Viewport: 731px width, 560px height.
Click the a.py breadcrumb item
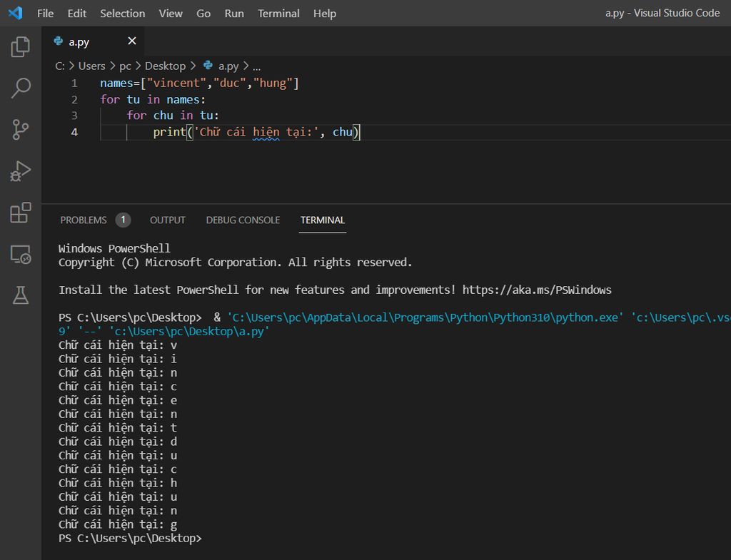[228, 66]
